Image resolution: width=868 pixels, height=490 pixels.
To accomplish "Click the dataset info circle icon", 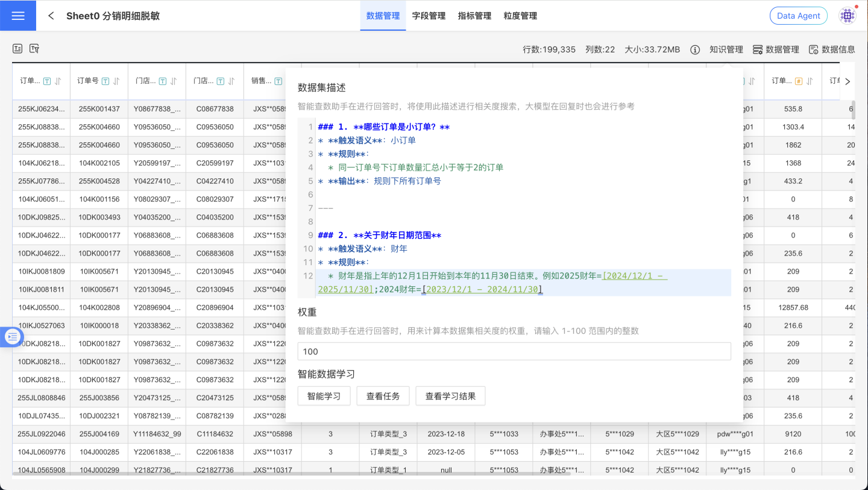I will [x=695, y=49].
